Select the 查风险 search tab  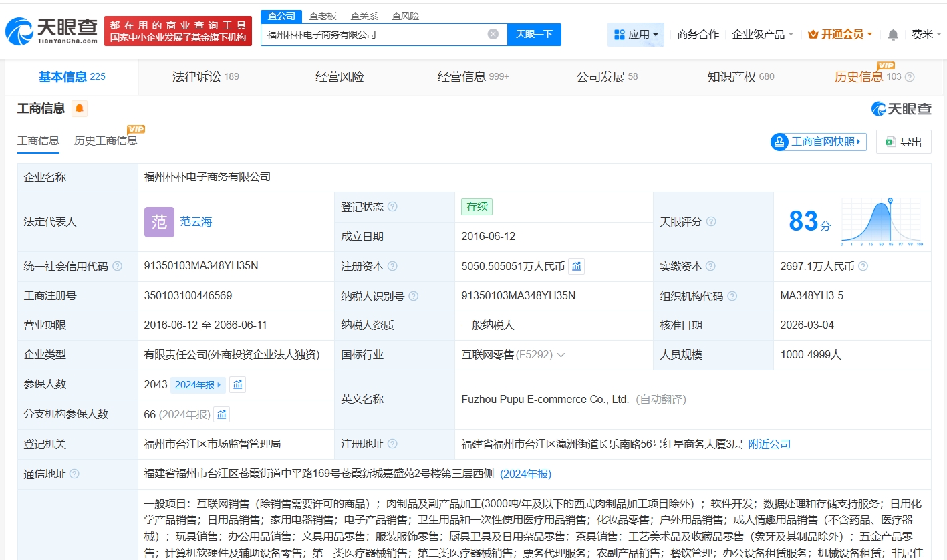(x=406, y=16)
